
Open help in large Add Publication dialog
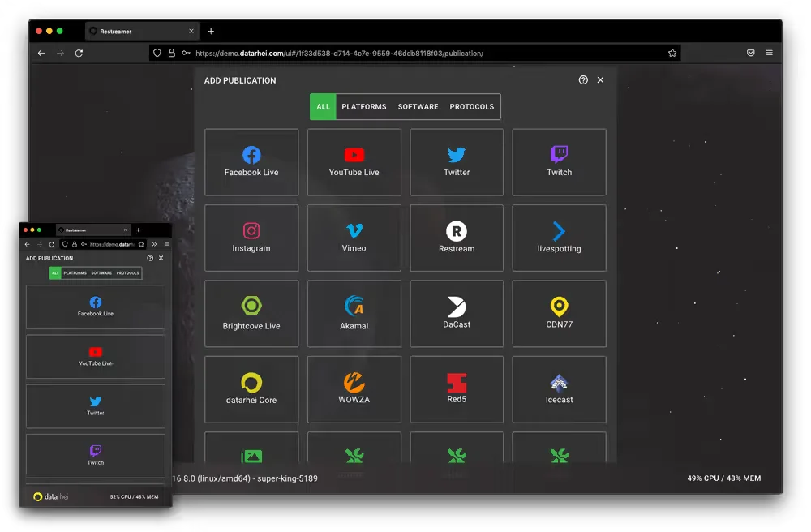[583, 80]
